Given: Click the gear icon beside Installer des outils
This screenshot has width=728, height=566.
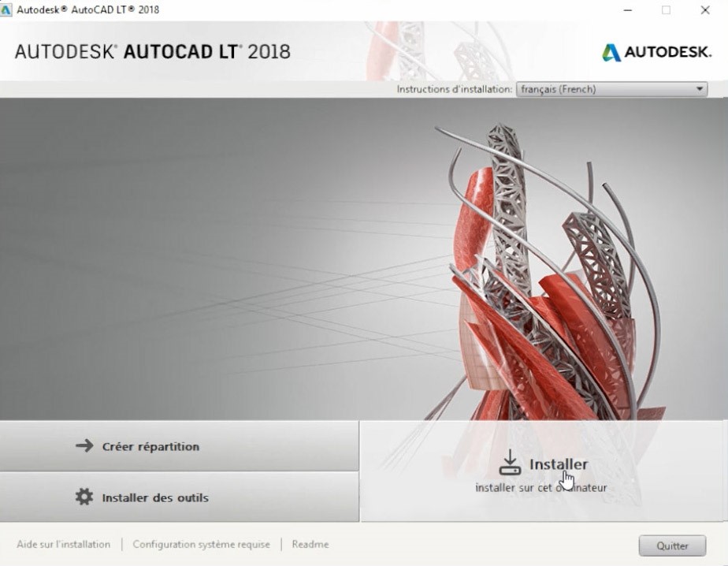Looking at the screenshot, I should [84, 497].
